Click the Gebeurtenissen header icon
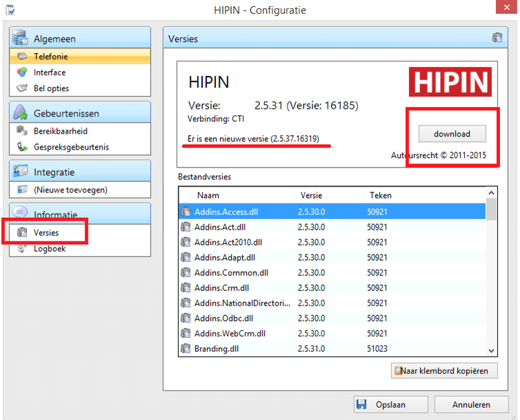 20,112
